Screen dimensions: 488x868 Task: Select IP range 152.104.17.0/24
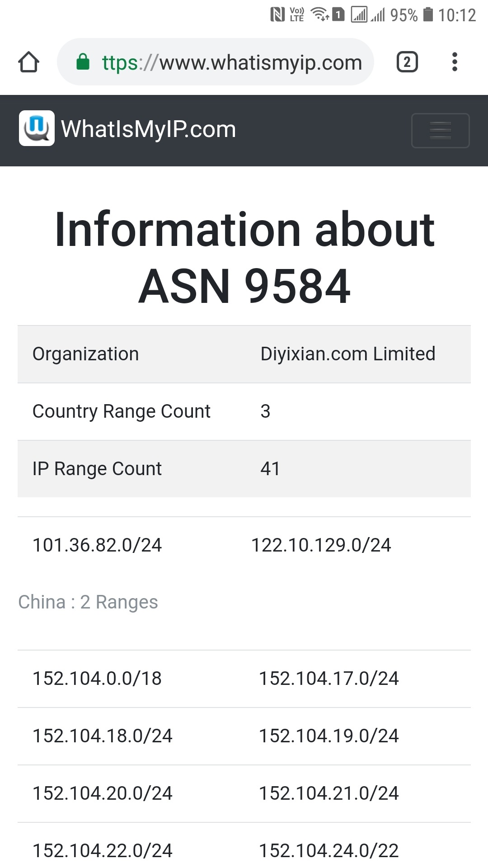point(328,679)
